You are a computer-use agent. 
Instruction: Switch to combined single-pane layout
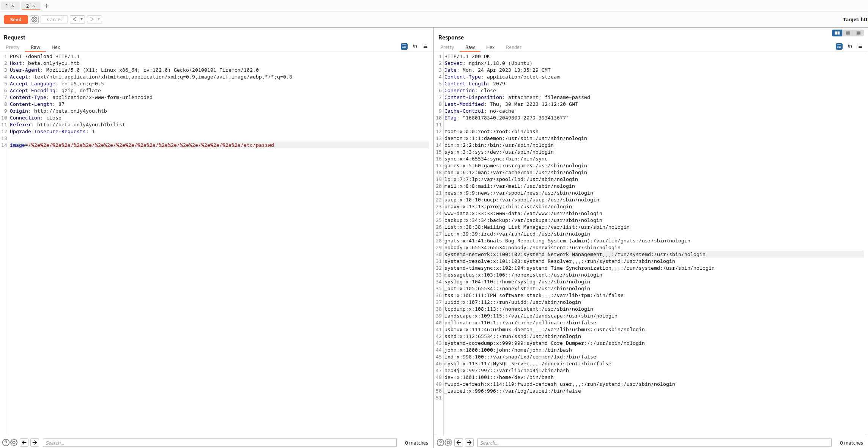858,33
